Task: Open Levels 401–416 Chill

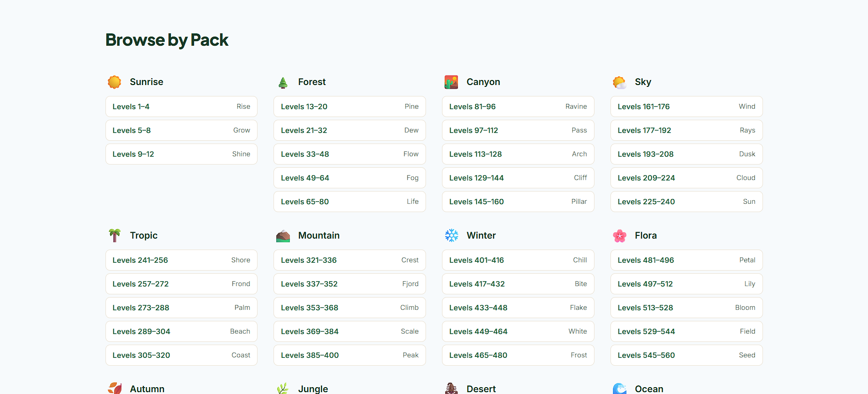Action: 518,260
